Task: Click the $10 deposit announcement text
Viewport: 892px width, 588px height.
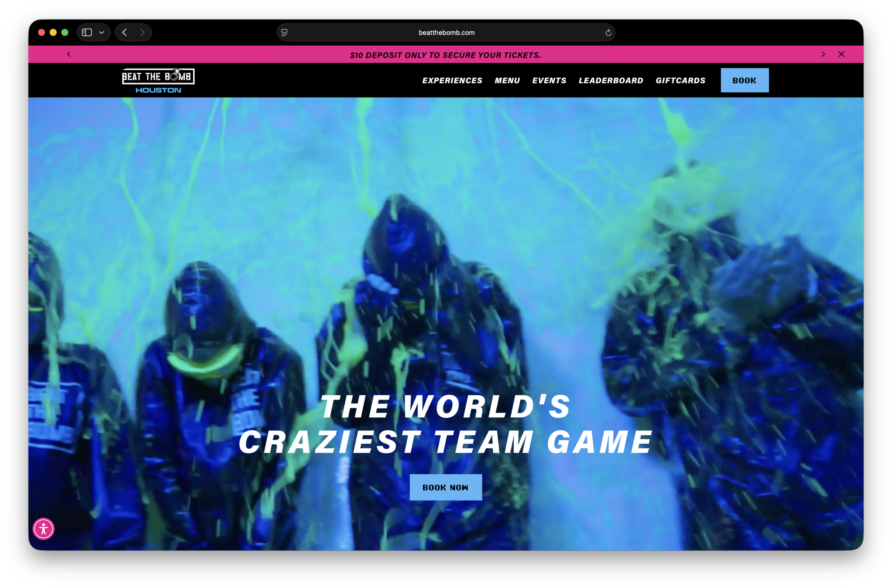Action: [446, 55]
